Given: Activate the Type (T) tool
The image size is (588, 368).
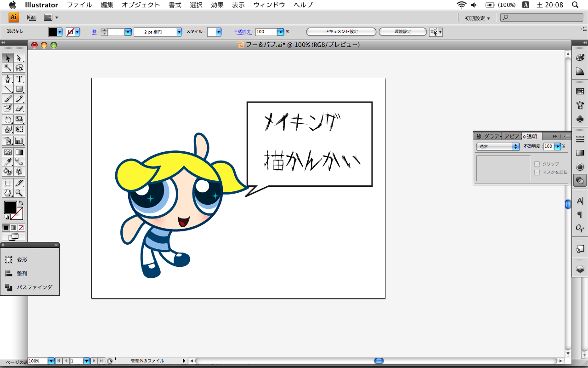Looking at the screenshot, I should (19, 79).
